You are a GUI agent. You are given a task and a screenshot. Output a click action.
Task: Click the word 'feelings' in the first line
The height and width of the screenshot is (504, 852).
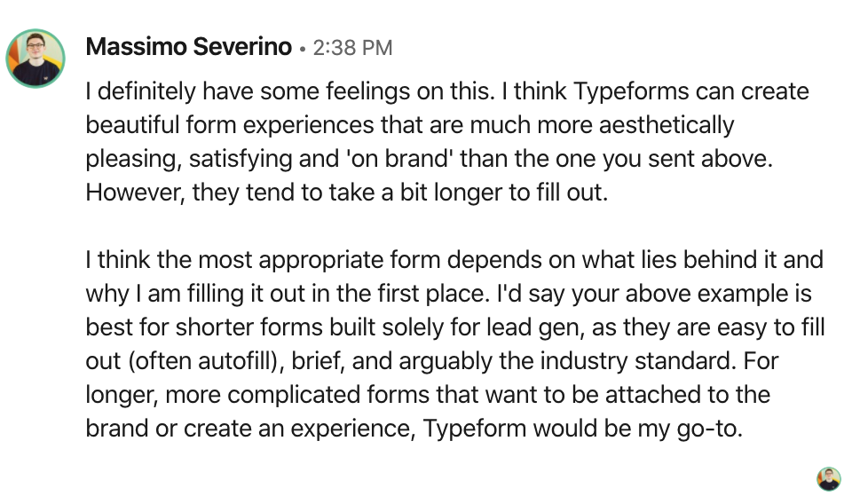tap(367, 91)
